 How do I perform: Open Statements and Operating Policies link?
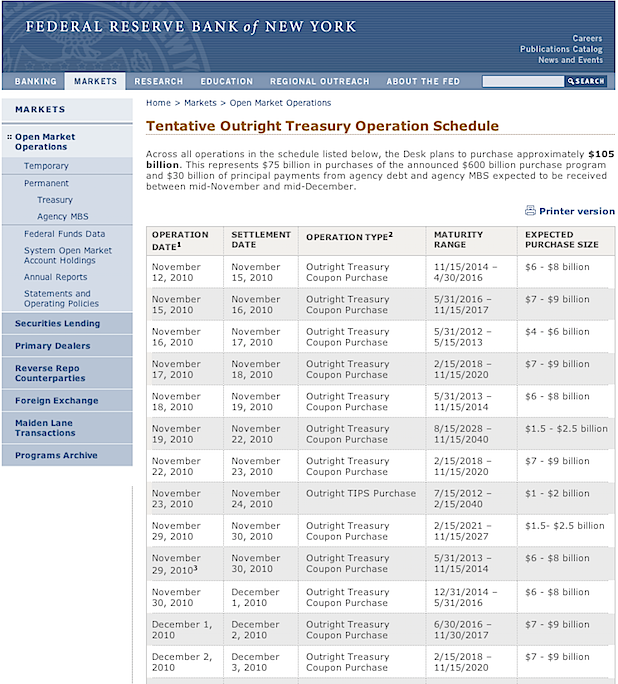tap(61, 298)
